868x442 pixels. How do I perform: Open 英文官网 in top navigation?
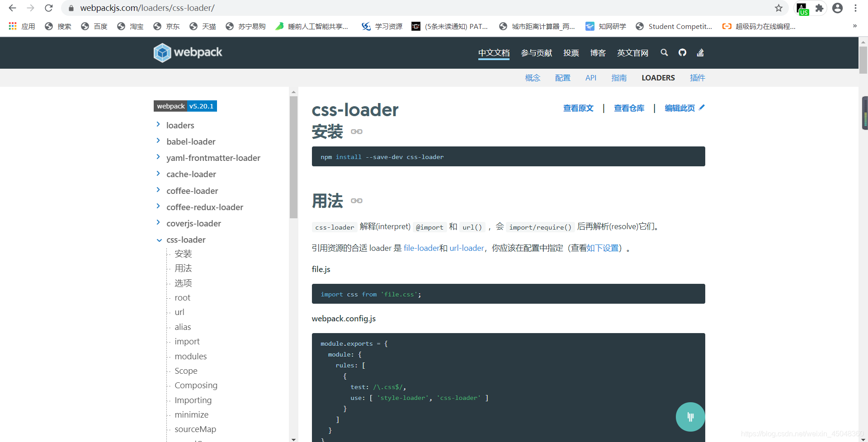[x=632, y=53]
